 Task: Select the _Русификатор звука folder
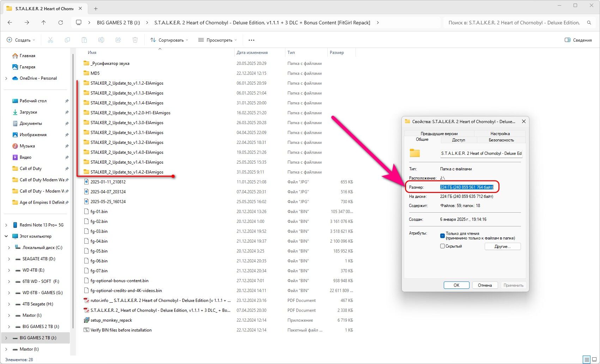click(110, 63)
